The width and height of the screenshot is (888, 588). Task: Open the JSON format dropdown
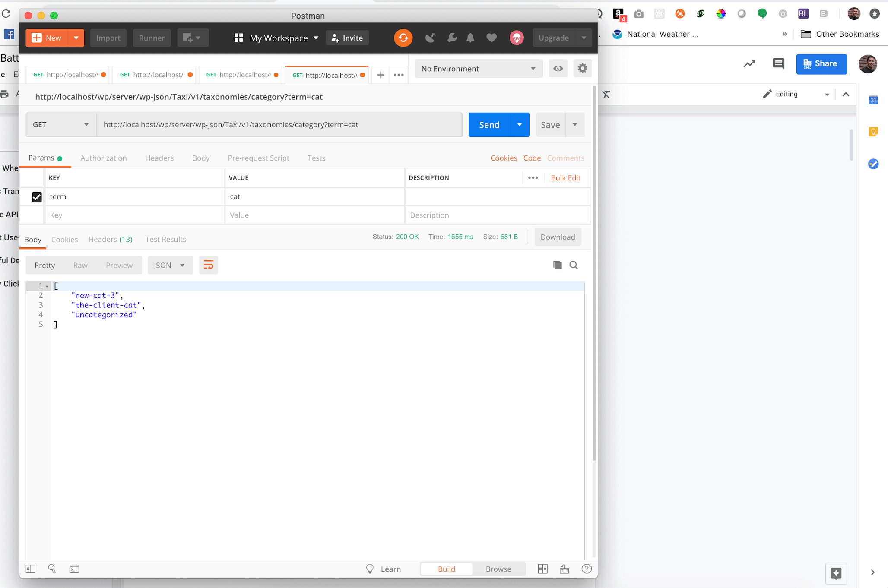170,265
